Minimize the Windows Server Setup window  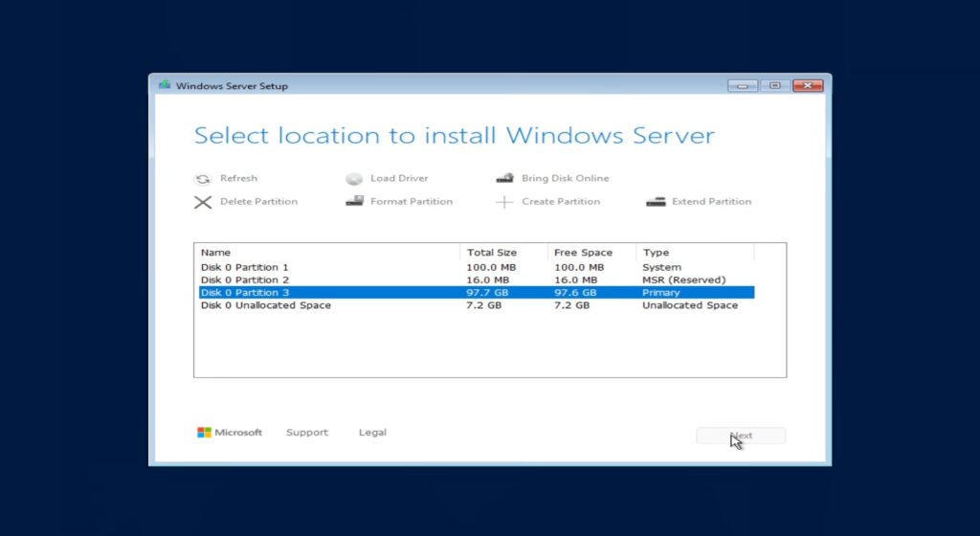(x=743, y=85)
